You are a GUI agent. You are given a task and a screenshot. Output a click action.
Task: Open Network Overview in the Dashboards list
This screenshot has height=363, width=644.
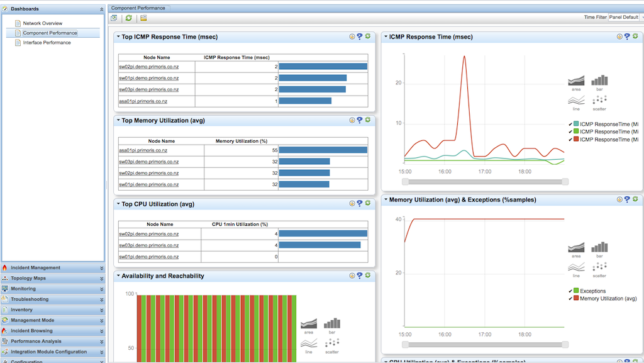click(x=43, y=23)
